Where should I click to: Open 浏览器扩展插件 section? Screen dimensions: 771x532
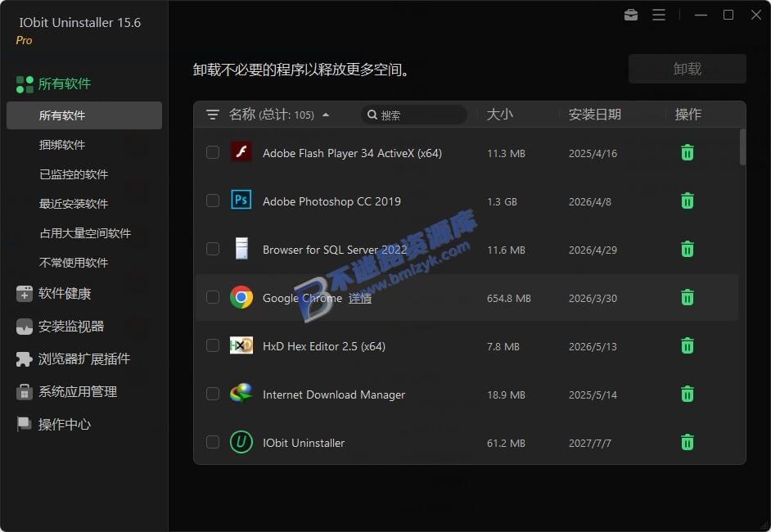pyautogui.click(x=84, y=359)
